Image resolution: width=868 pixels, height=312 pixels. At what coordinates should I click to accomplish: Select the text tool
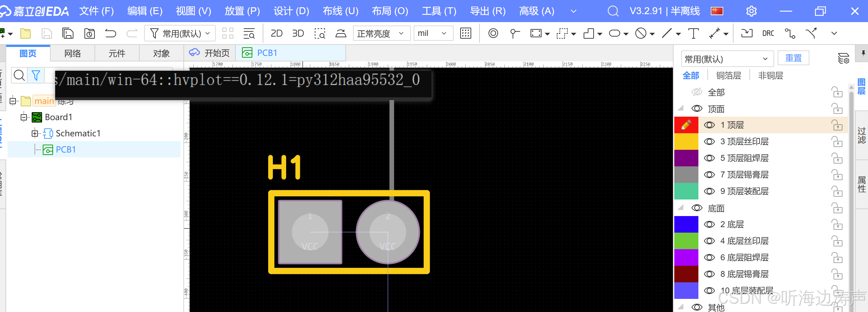pos(693,33)
